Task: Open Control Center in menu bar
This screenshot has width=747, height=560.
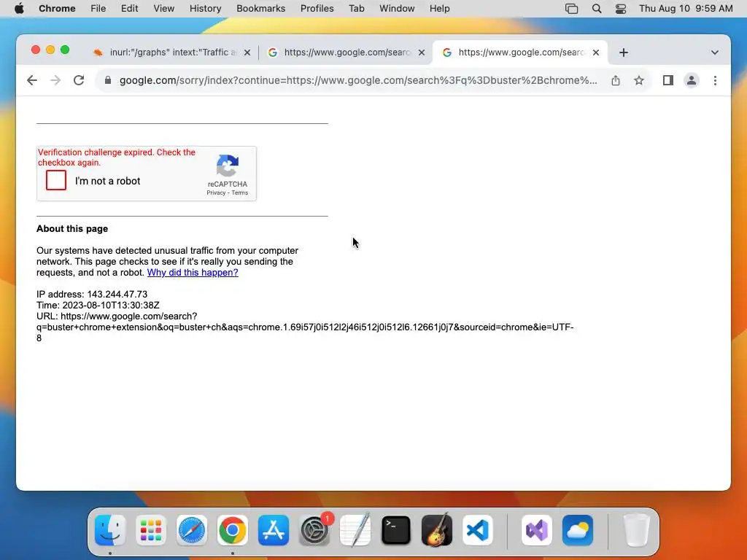Action: coord(621,9)
